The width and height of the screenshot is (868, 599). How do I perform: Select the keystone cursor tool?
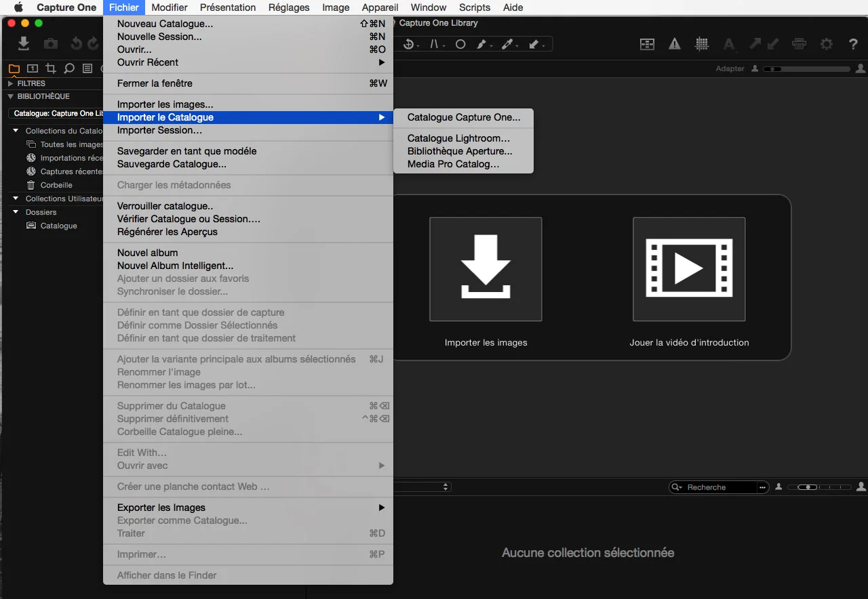(x=436, y=45)
